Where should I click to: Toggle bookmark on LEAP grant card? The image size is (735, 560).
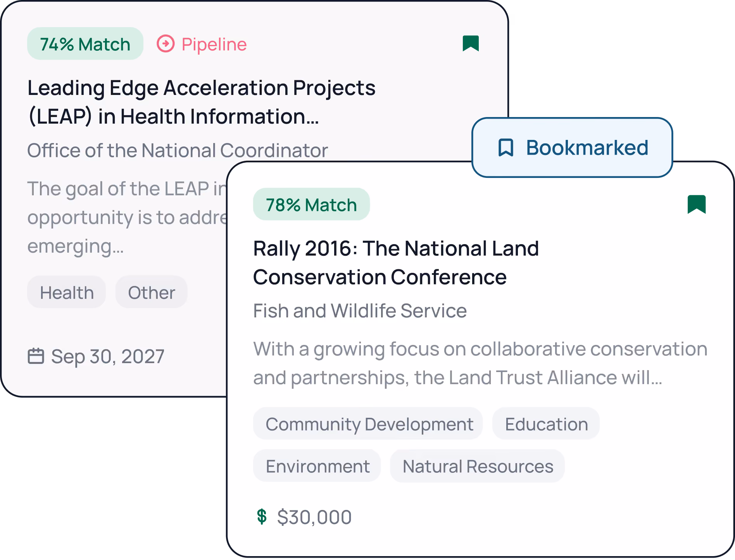click(471, 43)
